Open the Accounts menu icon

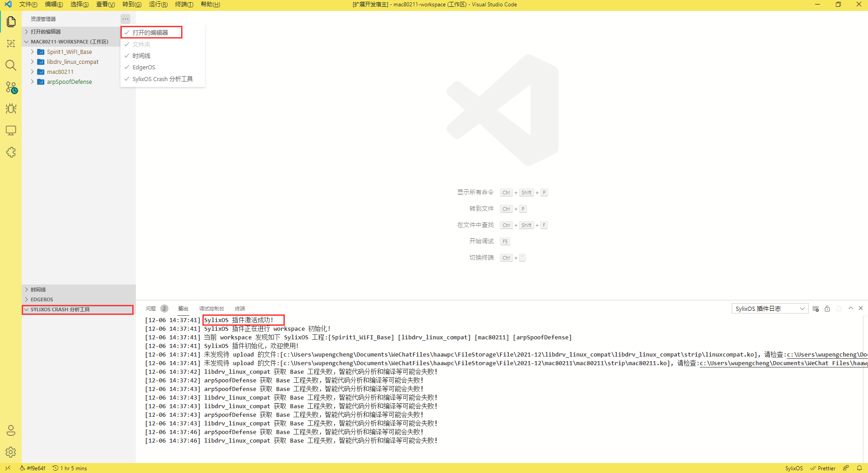tap(11, 430)
